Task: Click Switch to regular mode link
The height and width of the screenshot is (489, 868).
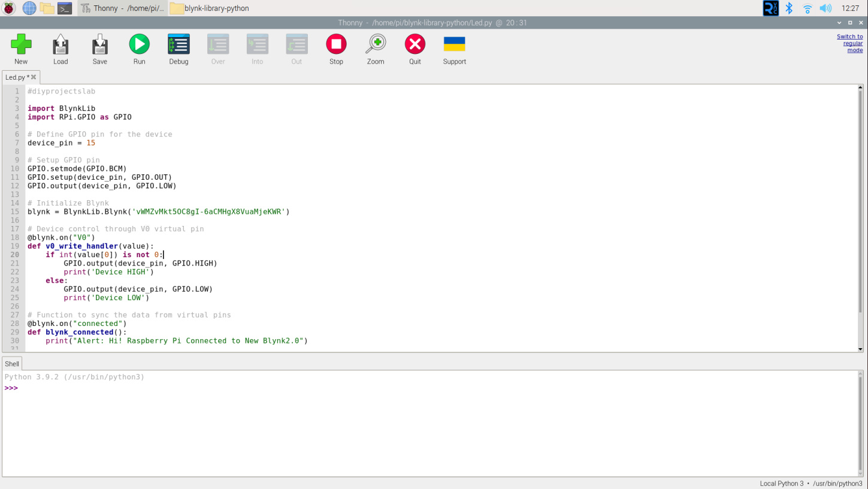Action: coord(850,43)
